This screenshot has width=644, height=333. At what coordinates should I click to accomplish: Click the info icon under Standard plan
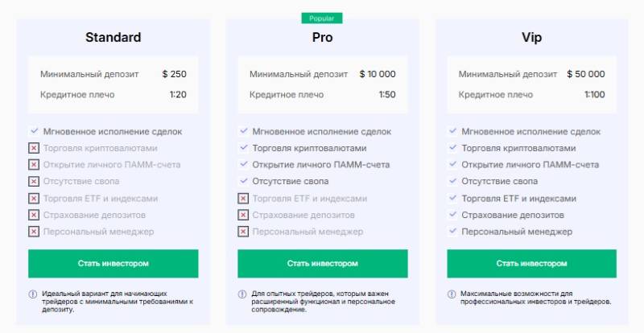pos(33,294)
